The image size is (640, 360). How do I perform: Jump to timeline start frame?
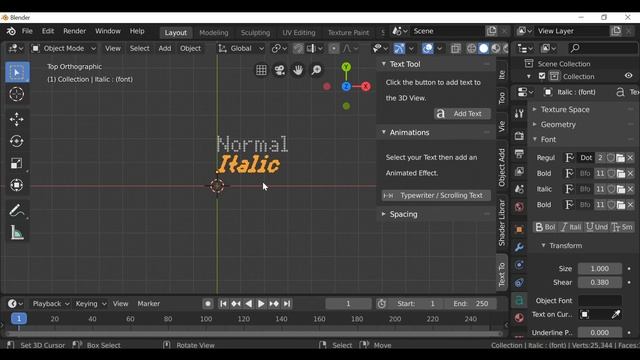(223, 304)
